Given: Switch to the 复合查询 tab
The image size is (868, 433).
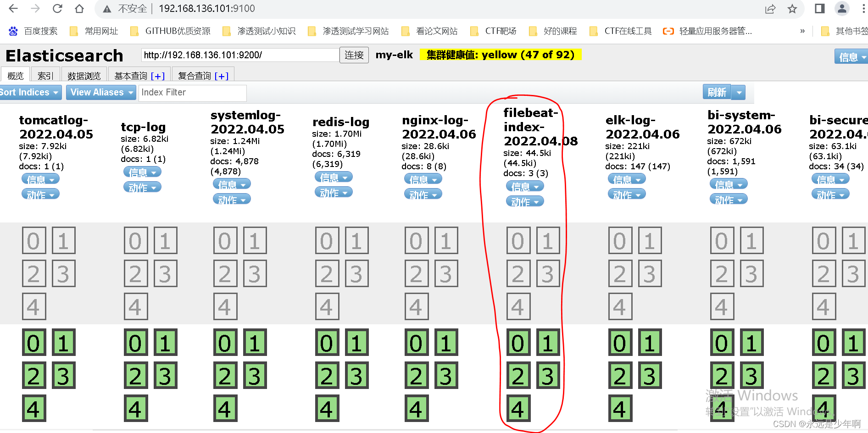Looking at the screenshot, I should click(203, 76).
